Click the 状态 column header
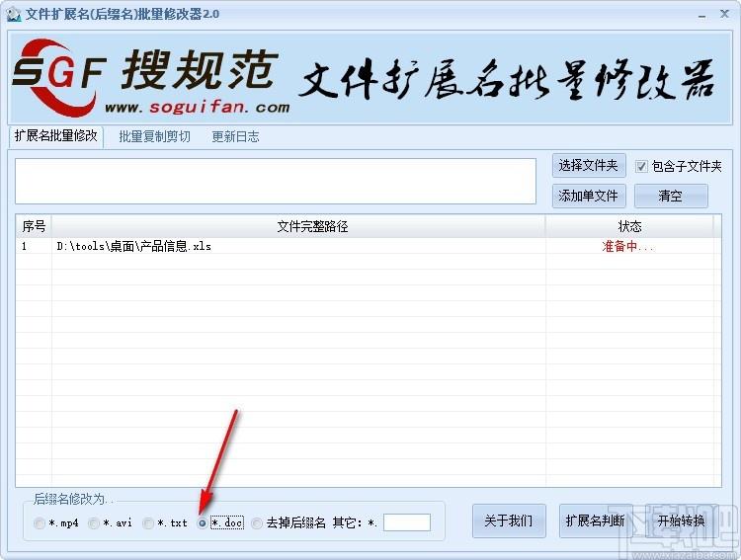741x560 pixels. (x=629, y=226)
